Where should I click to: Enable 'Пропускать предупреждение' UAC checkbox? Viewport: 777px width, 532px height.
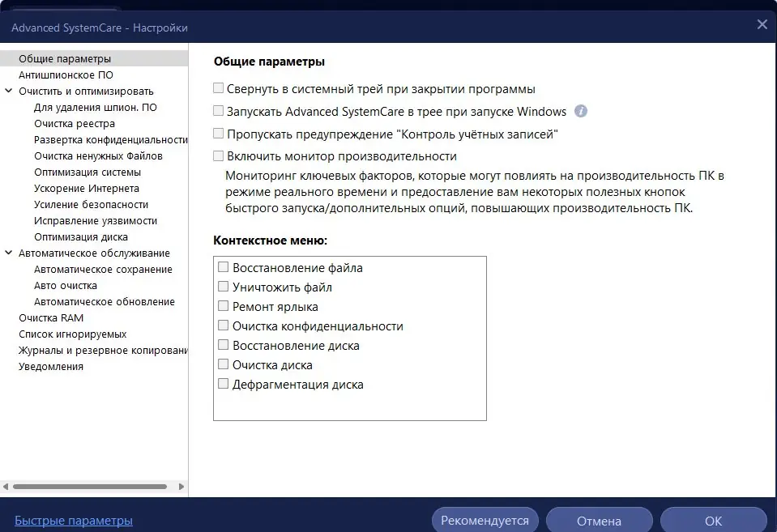point(218,134)
